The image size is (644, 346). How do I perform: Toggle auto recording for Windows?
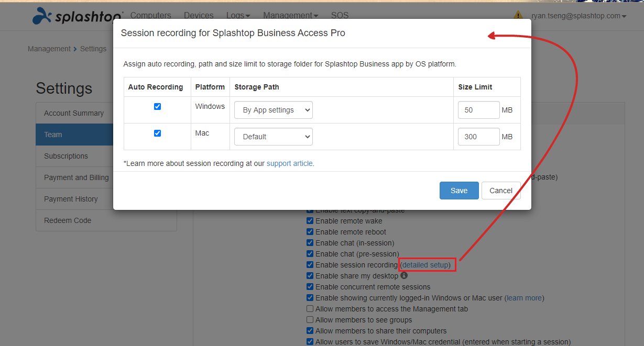(x=157, y=106)
